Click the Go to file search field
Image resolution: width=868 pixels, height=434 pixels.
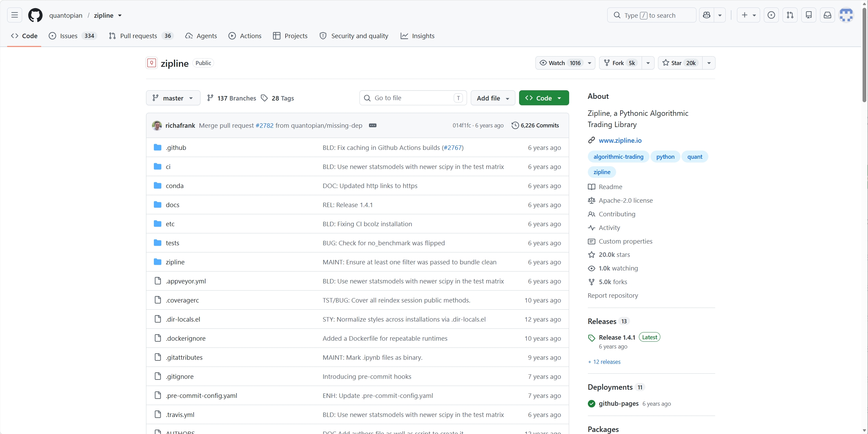click(x=413, y=98)
